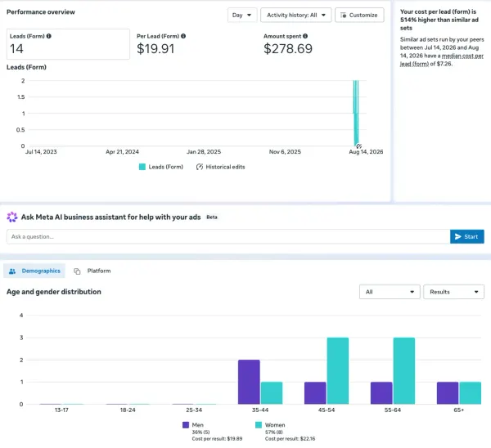Image resolution: width=491 pixels, height=448 pixels.
Task: Click the Start button
Action: pyautogui.click(x=467, y=236)
